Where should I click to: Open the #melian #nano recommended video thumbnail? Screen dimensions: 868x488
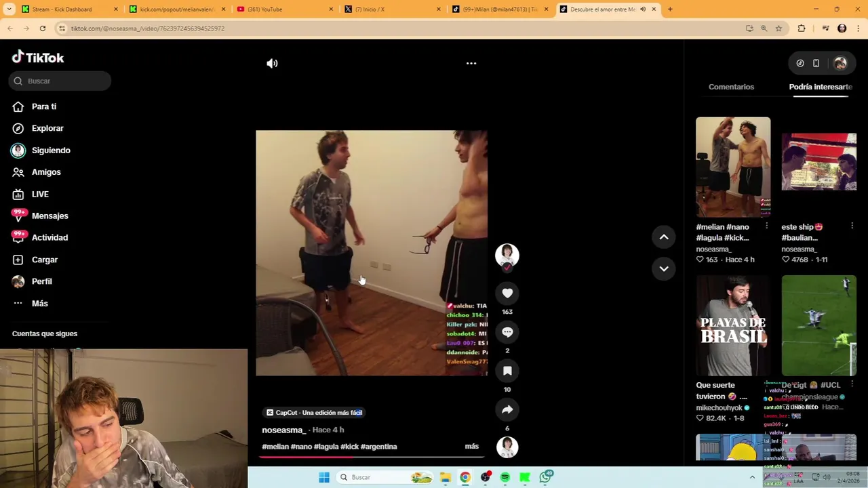point(733,167)
